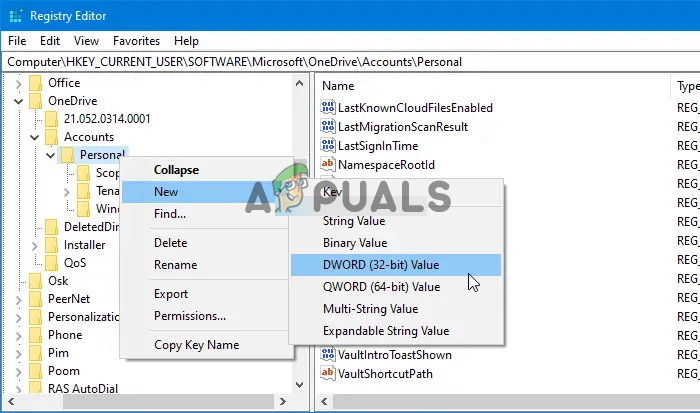Select the LastMigrationScanResult value icon
Viewport: 700px width, 413px height.
(328, 126)
